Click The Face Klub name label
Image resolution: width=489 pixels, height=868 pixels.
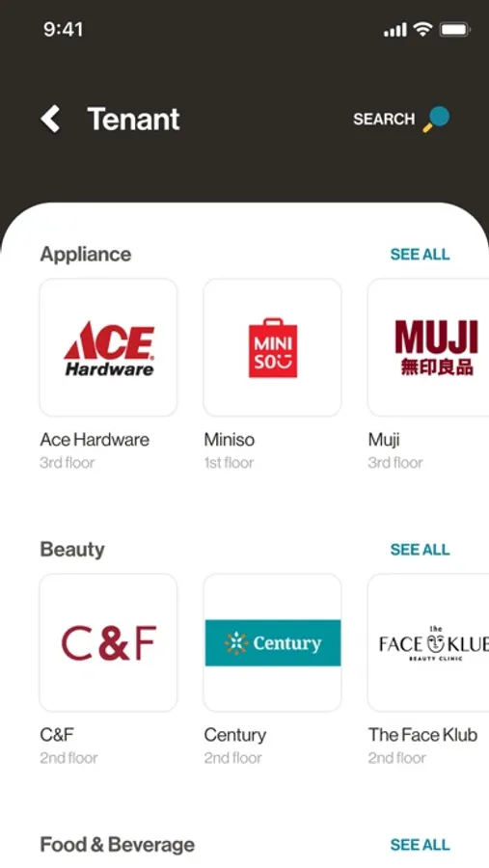422,735
